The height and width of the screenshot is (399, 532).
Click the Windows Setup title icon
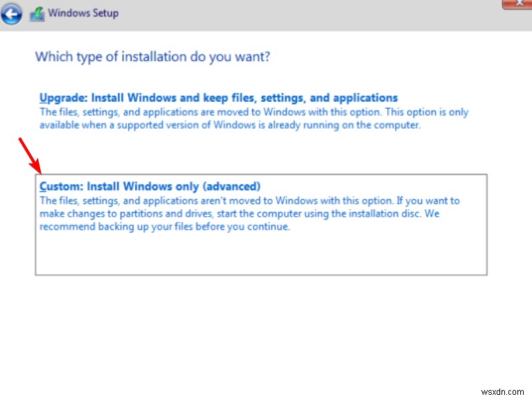(37, 15)
